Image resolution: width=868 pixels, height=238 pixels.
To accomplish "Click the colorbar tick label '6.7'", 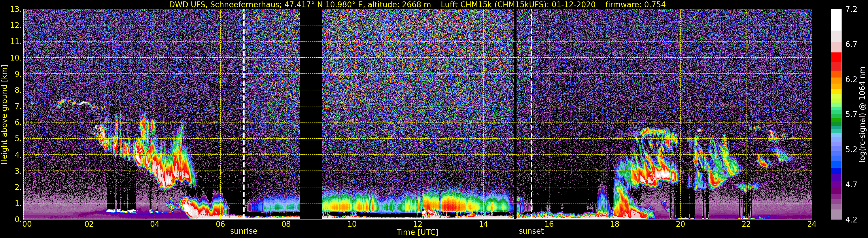I will [851, 44].
